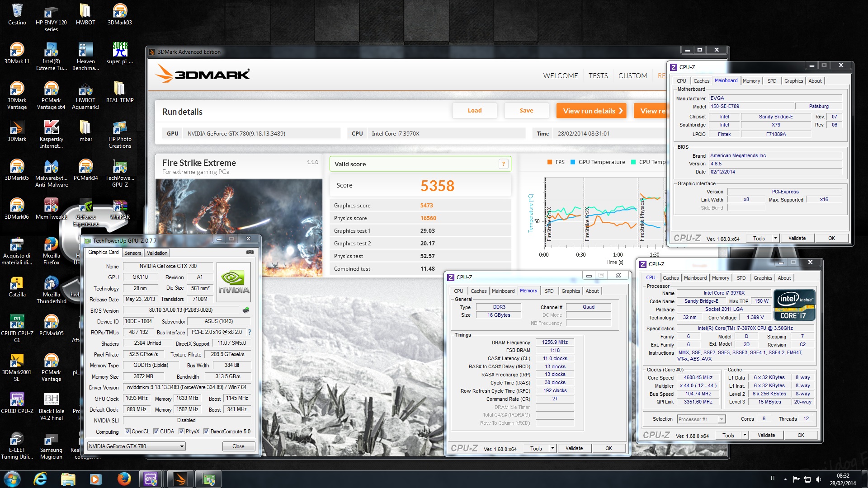Open Samsung Magician shortcut
Viewport: 868px width, 488px height.
pos(51,446)
